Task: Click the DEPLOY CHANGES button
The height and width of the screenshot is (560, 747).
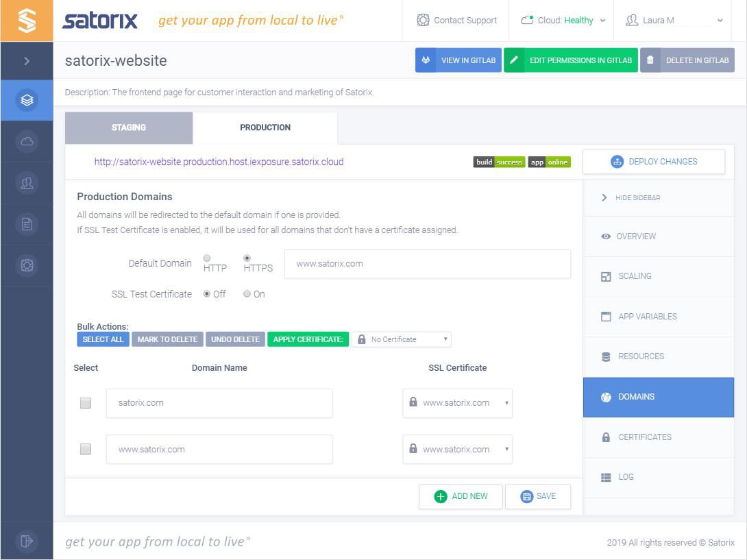Action: tap(653, 161)
